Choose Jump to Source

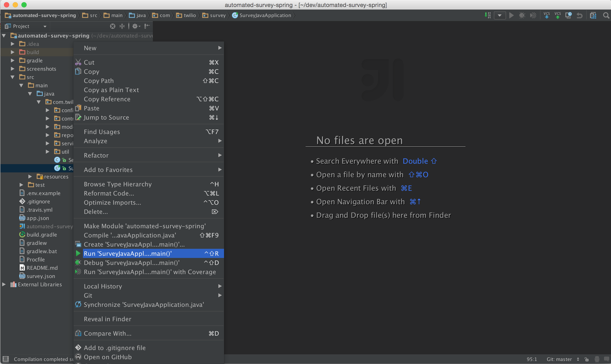click(x=149, y=117)
